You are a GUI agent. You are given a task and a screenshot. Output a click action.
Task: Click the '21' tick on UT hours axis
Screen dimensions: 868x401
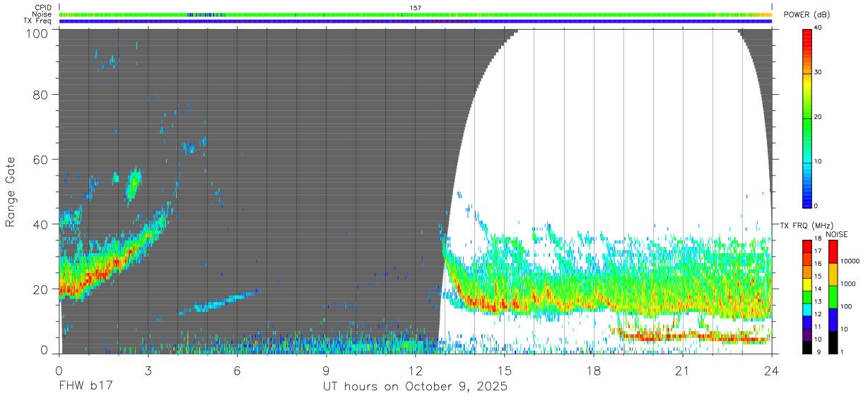(683, 371)
